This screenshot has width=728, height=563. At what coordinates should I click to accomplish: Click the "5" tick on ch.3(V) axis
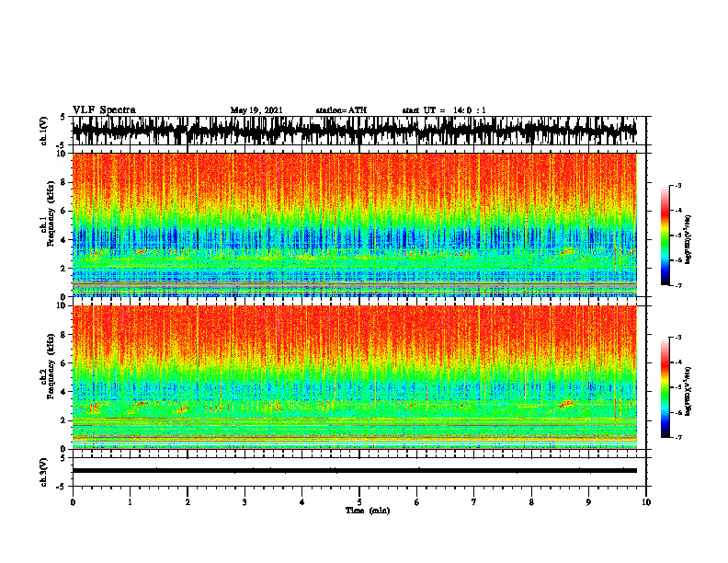pos(63,458)
